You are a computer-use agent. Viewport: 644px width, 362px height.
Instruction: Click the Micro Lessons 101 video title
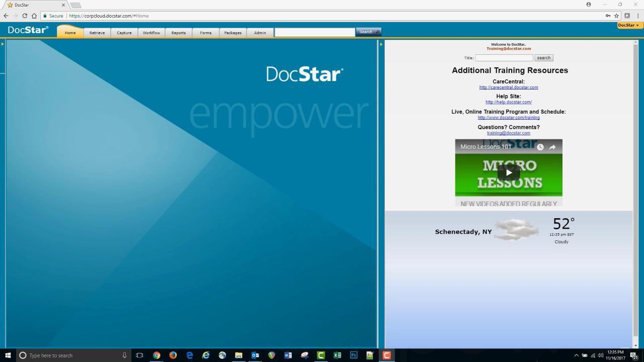(486, 147)
